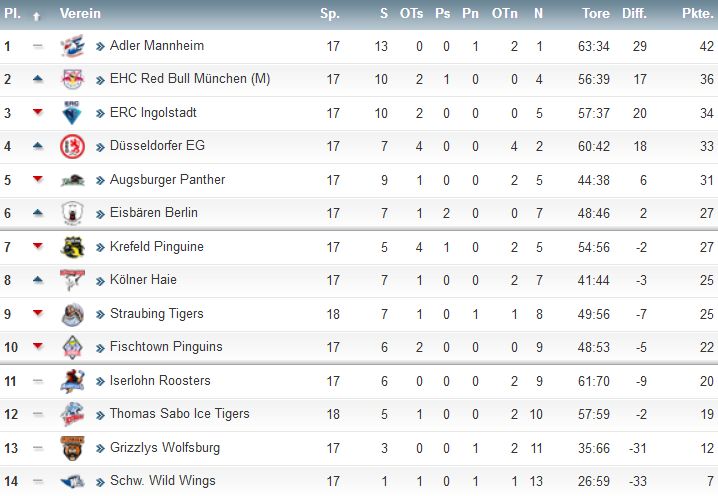
Task: Click the ERC Ingolstadt logo icon
Action: click(x=72, y=113)
